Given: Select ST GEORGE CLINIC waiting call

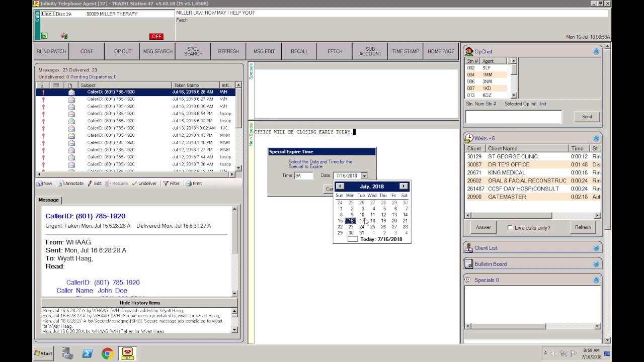Looking at the screenshot, I should [x=532, y=156].
